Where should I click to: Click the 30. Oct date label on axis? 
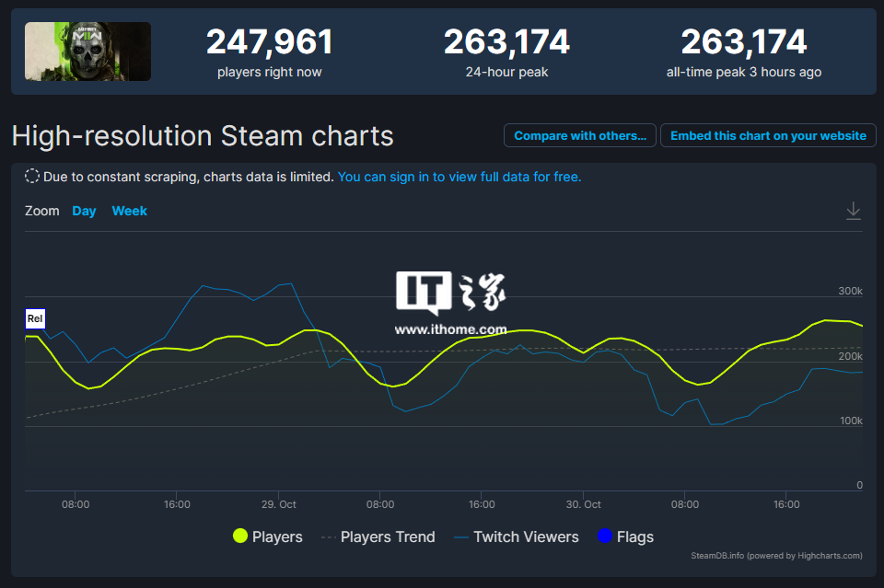584,504
